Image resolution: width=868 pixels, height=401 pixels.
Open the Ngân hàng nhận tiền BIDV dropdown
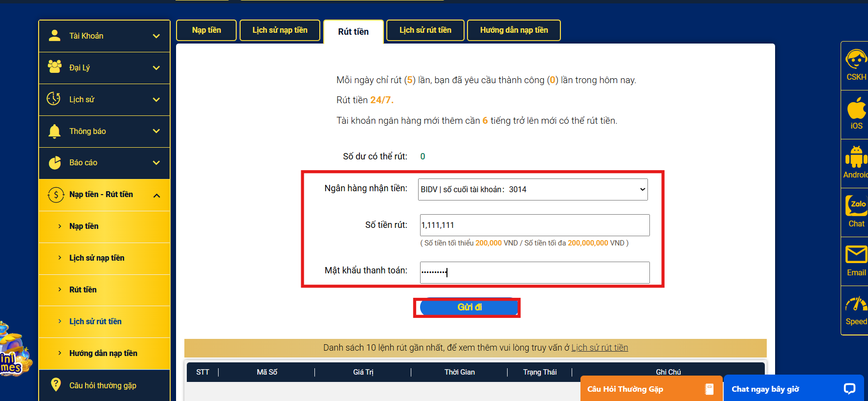[x=533, y=189]
